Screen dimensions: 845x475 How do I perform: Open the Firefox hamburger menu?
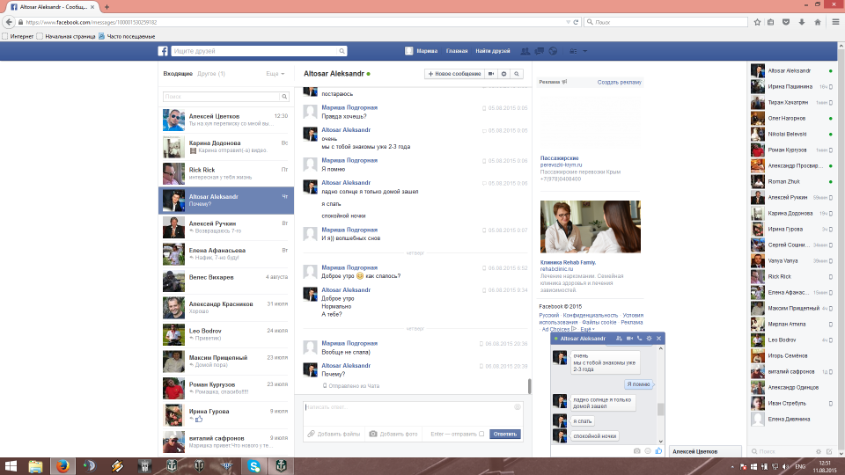point(836,22)
